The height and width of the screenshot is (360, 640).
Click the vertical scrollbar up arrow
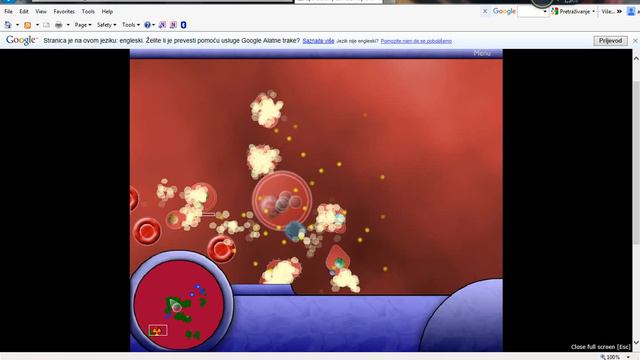(x=636, y=59)
